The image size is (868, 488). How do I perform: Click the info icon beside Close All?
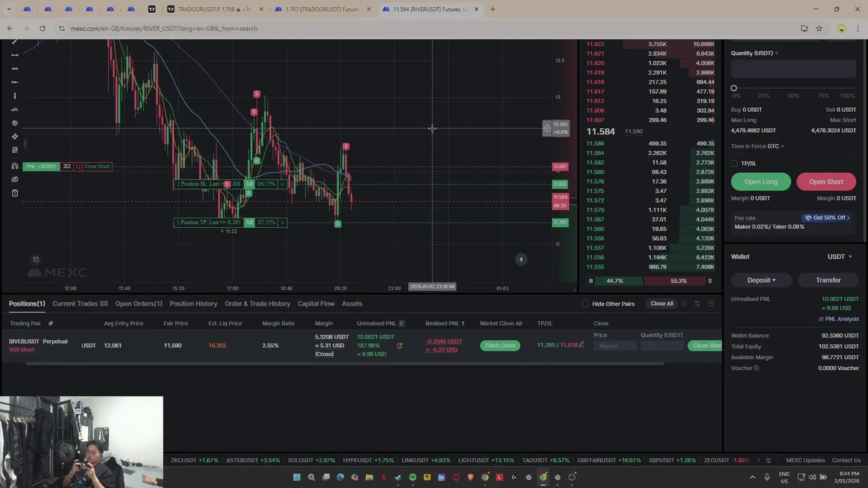coord(684,304)
